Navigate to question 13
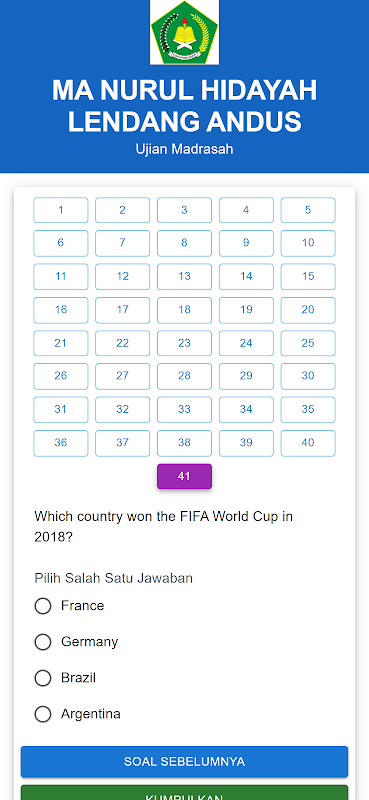This screenshot has height=800, width=369. pos(184,277)
